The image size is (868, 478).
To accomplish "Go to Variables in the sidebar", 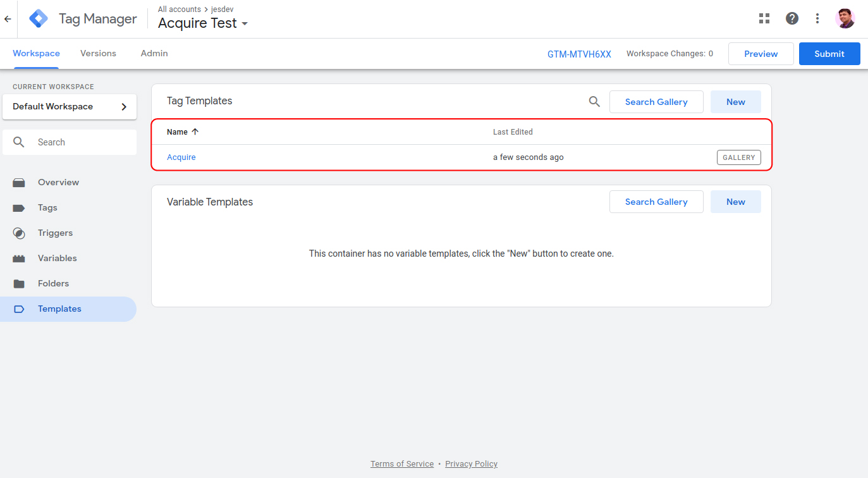I will click(57, 259).
